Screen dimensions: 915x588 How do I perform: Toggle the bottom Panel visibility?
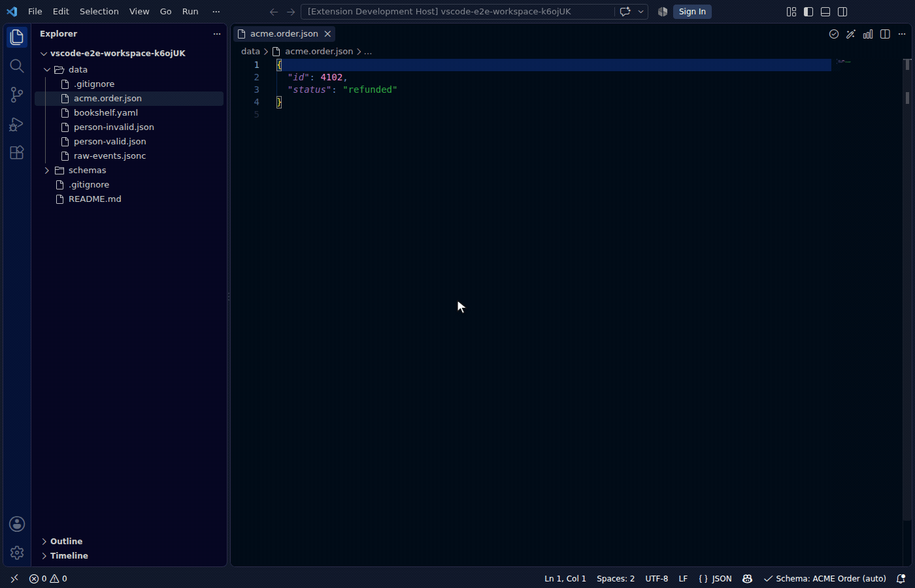coord(825,12)
